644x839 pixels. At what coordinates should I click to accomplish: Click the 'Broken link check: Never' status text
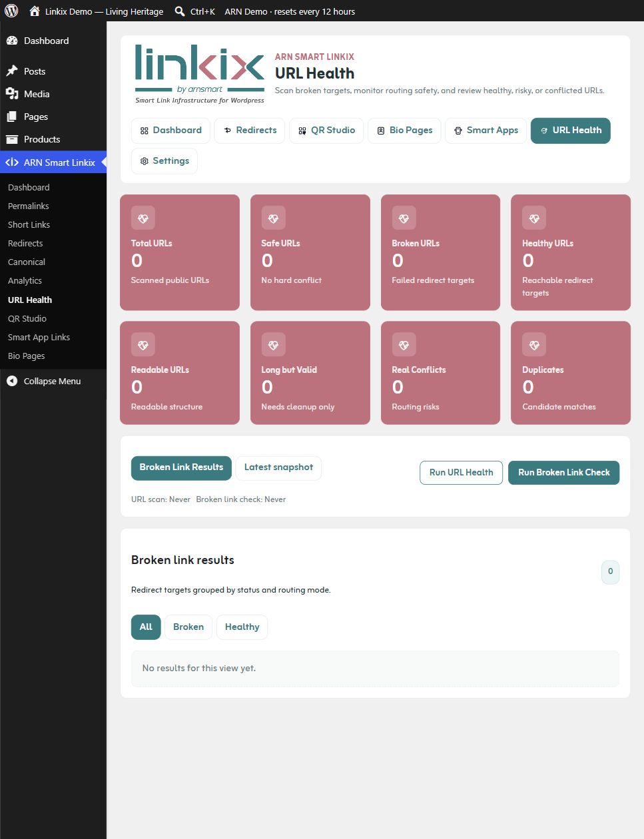(241, 499)
